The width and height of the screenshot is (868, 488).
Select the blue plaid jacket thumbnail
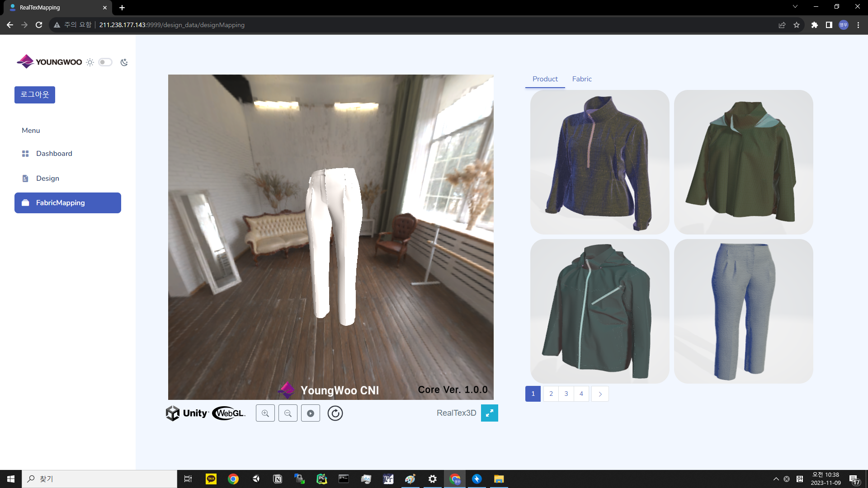point(599,162)
